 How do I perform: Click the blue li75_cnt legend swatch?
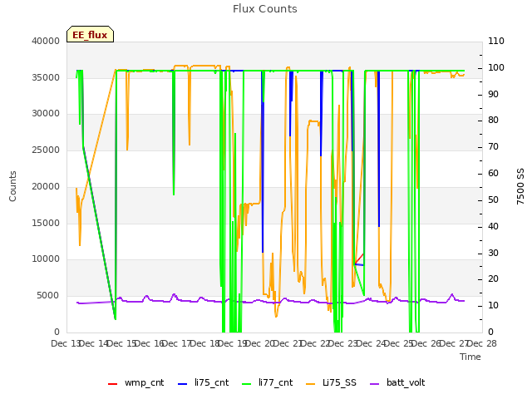pyautogui.click(x=182, y=384)
